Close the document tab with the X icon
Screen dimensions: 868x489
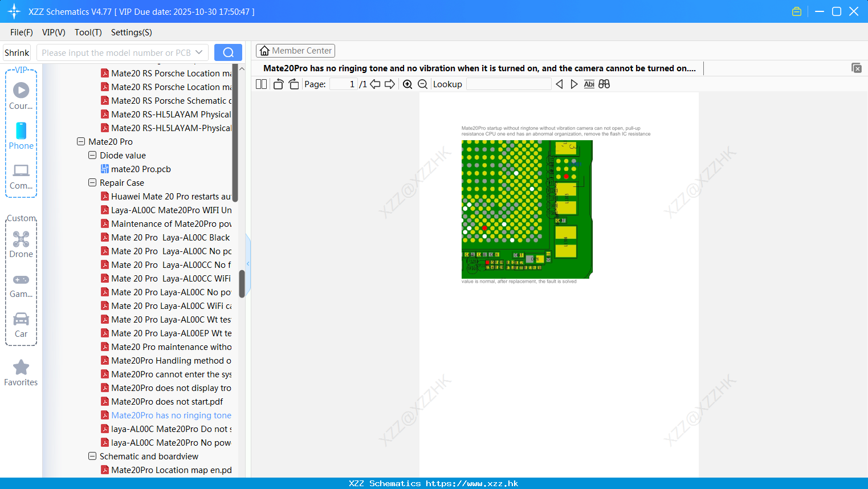(856, 68)
